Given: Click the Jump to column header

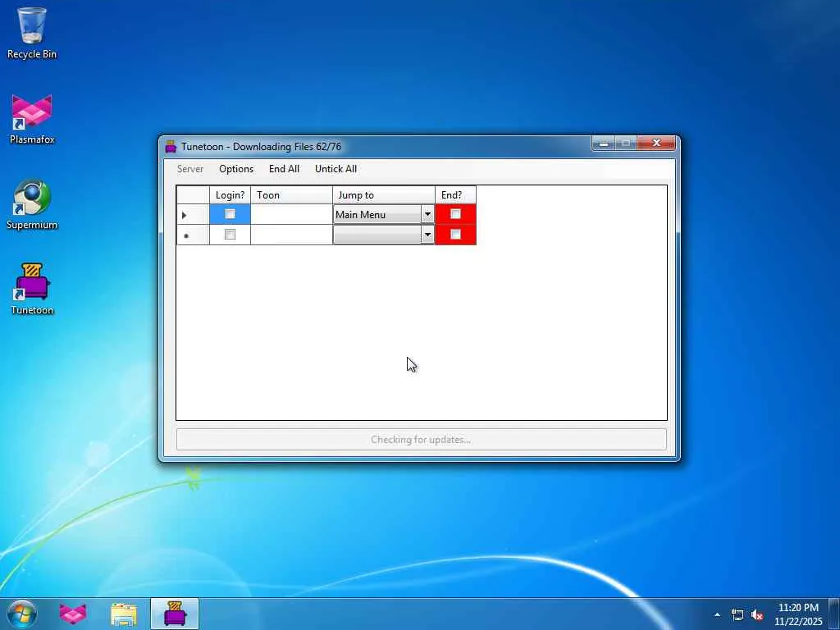Looking at the screenshot, I should (x=384, y=195).
